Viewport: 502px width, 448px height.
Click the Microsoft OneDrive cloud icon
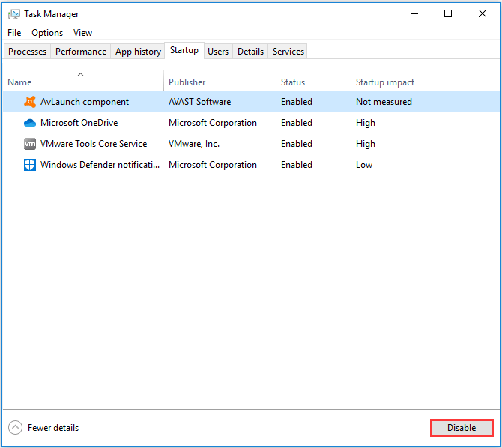tap(30, 123)
